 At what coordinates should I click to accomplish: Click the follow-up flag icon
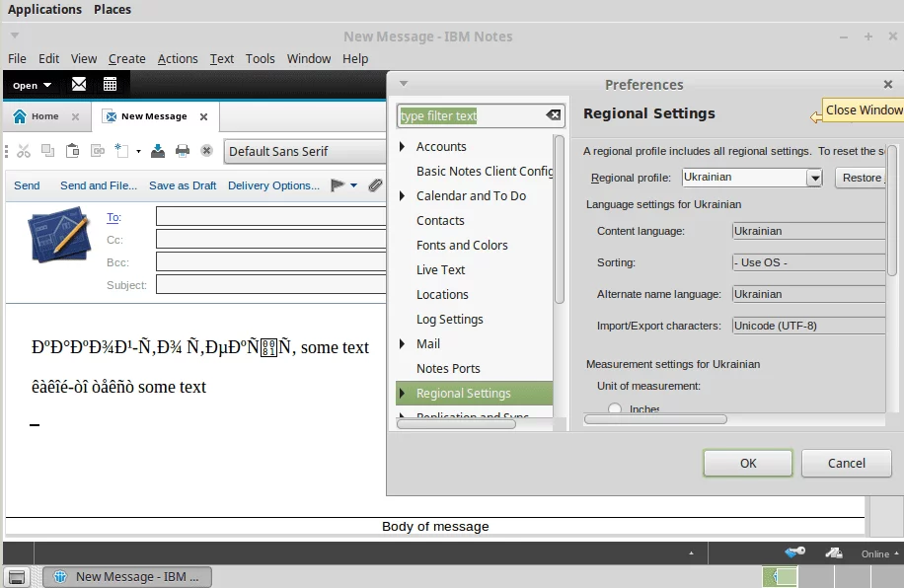[338, 185]
